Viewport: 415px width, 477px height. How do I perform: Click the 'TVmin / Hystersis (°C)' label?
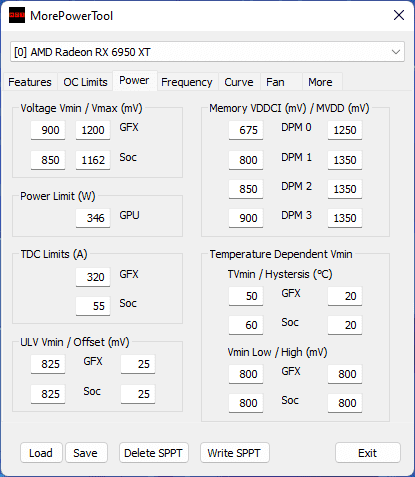(x=280, y=274)
